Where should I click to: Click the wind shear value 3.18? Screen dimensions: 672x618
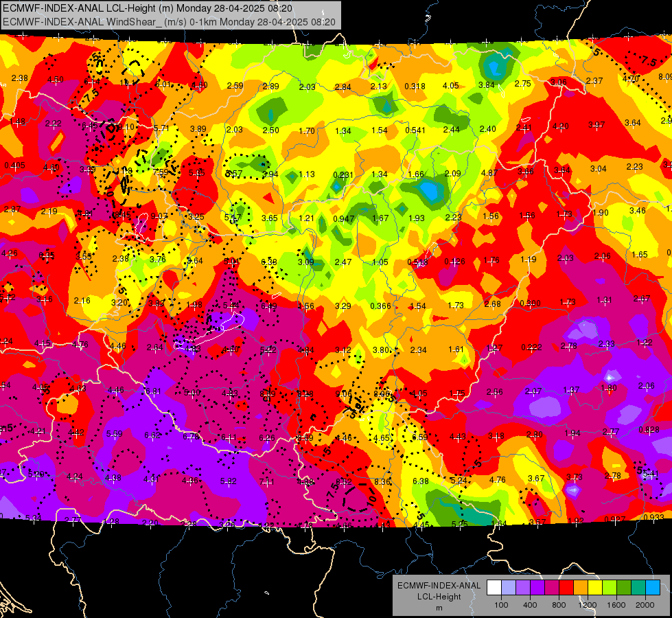pos(496,436)
